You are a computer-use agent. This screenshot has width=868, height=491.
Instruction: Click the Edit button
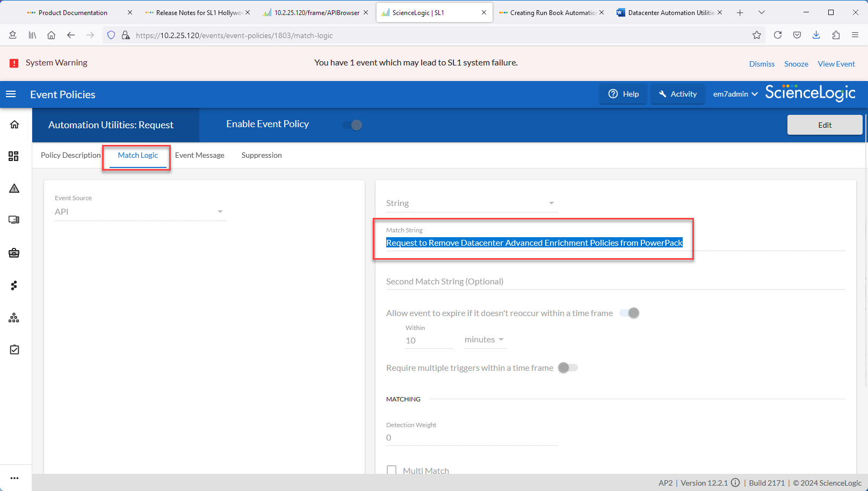point(824,125)
